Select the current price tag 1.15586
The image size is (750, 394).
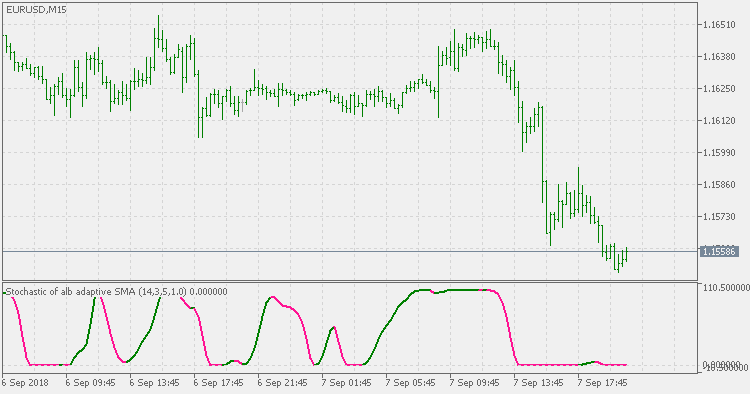coord(719,252)
